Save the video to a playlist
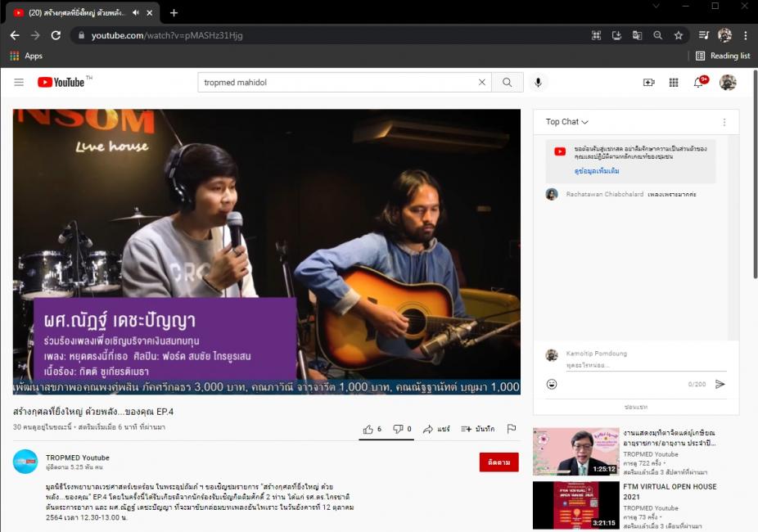The height and width of the screenshot is (532, 758). tap(477, 429)
